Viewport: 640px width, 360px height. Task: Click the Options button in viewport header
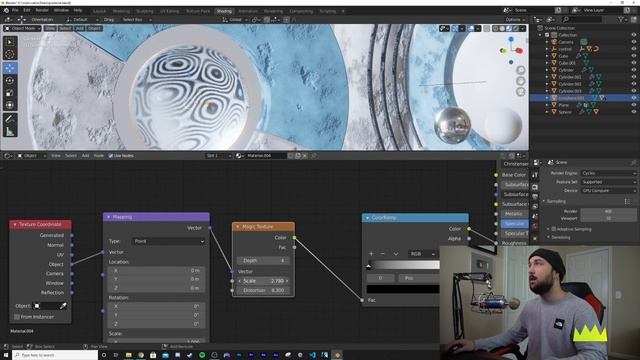point(515,20)
